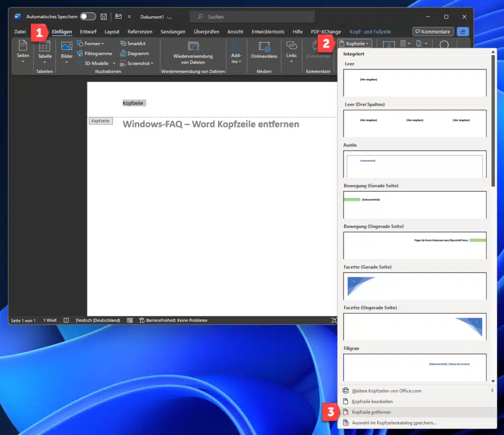Switch to the Referenzen tab
Image resolution: width=504 pixels, height=435 pixels.
coord(140,31)
